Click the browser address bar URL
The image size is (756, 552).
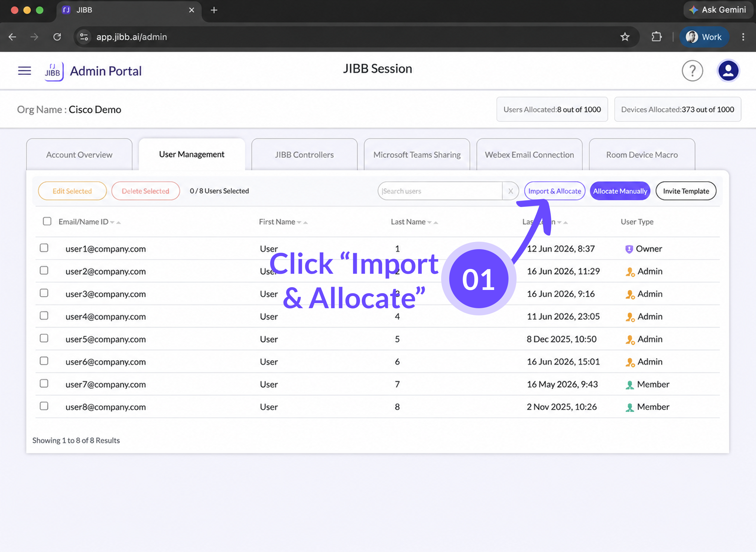click(x=132, y=37)
